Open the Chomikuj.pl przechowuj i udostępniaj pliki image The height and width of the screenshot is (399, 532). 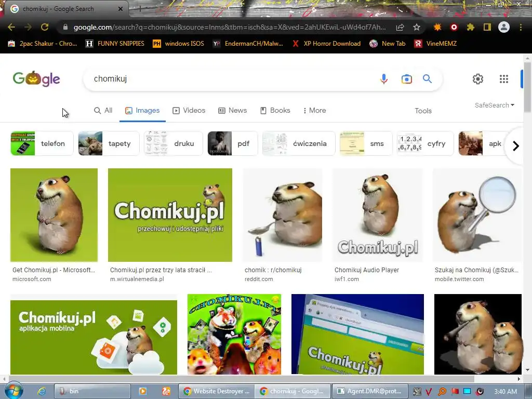[170, 215]
